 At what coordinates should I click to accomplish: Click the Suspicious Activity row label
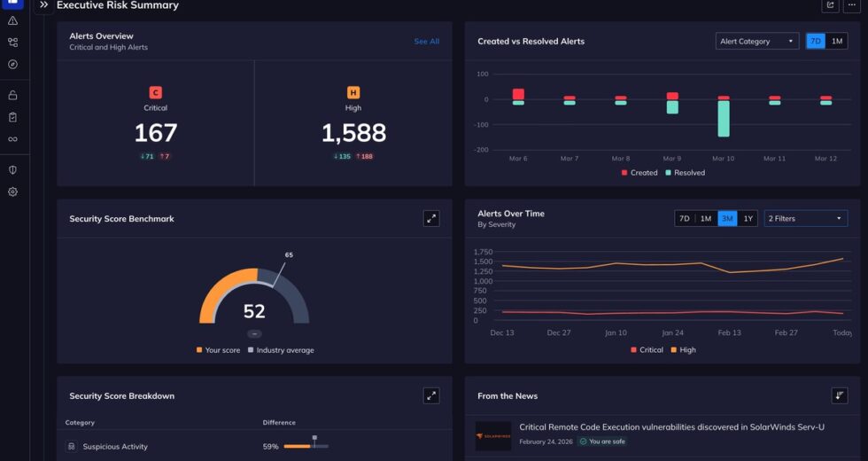[x=115, y=447]
